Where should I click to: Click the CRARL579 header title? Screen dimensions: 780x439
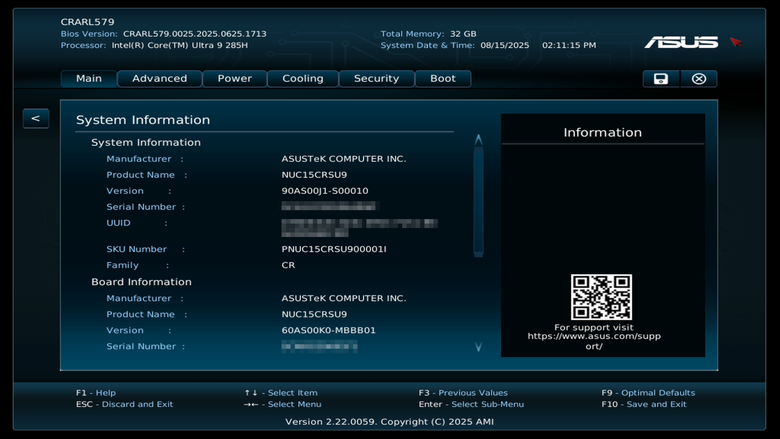pyautogui.click(x=88, y=22)
